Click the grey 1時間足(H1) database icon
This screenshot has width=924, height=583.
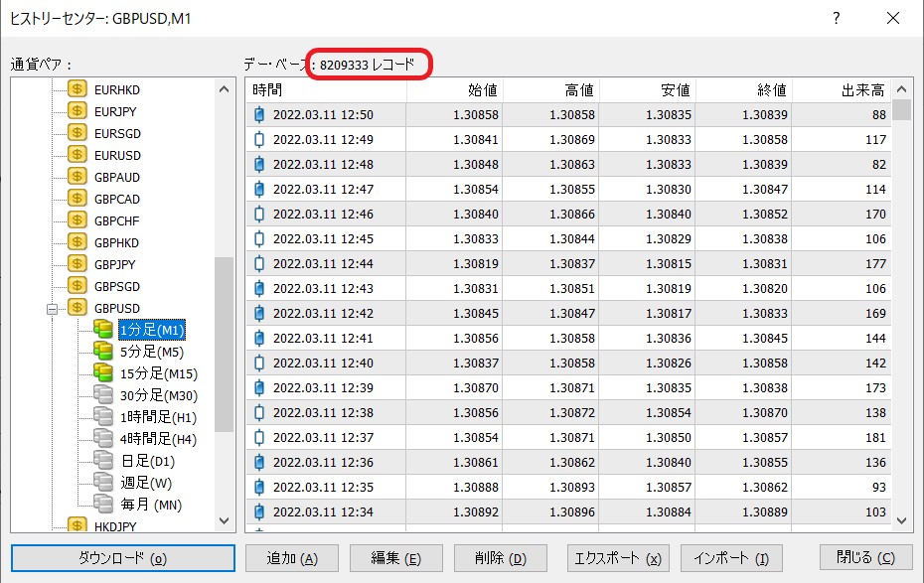(103, 416)
